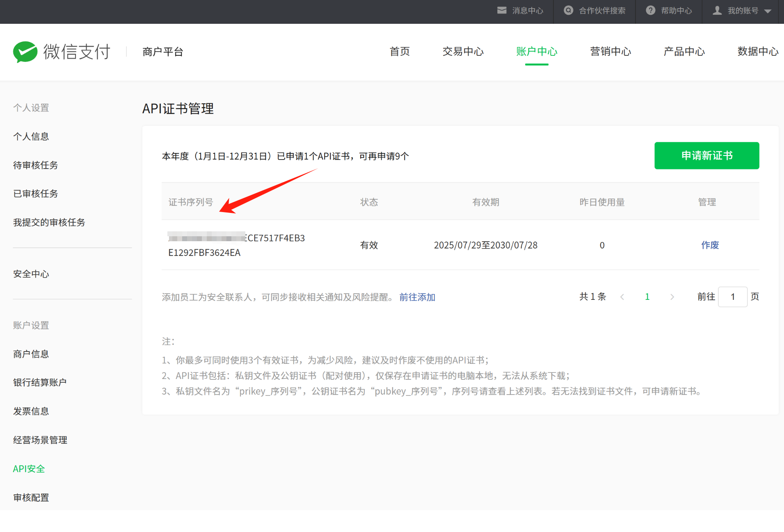Open 经营场景管理 in the sidebar

click(40, 440)
